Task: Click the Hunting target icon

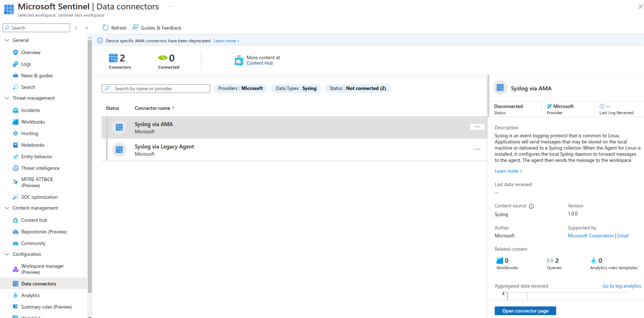Action: [16, 133]
